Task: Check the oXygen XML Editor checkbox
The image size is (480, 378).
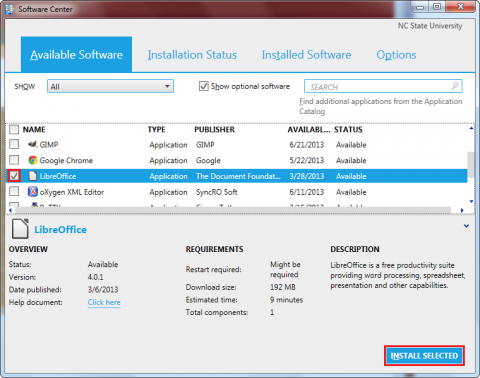Action: pos(14,191)
